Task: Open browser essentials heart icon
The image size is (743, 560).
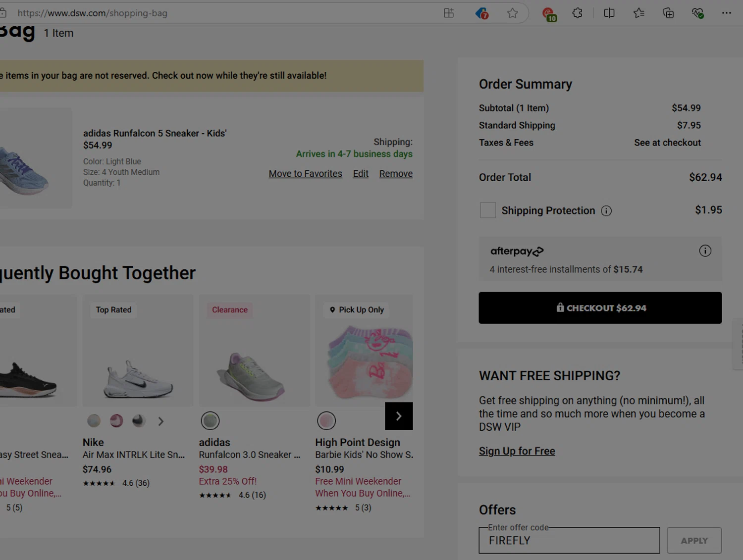Action: [698, 13]
